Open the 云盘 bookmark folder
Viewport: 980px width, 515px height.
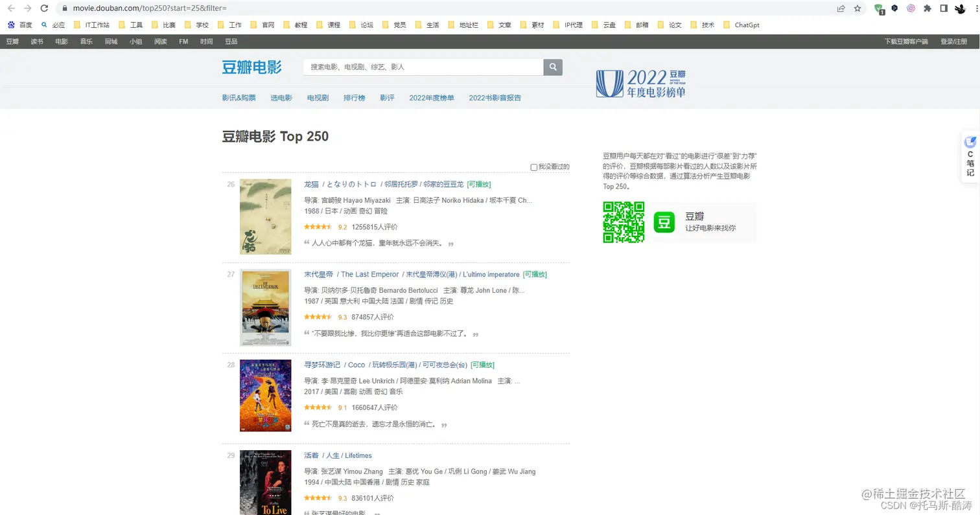pyautogui.click(x=603, y=25)
